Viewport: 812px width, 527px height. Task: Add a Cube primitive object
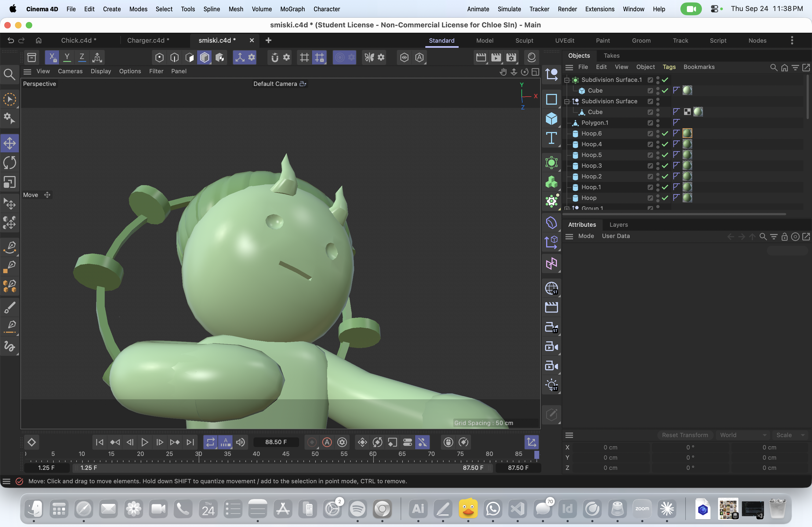tap(551, 119)
